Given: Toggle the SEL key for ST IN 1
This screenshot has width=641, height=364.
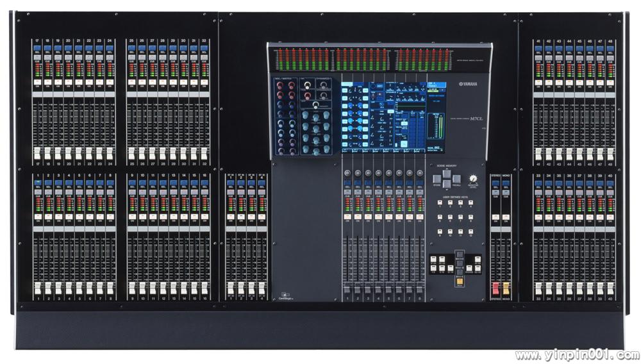Looking at the screenshot, I should [231, 184].
